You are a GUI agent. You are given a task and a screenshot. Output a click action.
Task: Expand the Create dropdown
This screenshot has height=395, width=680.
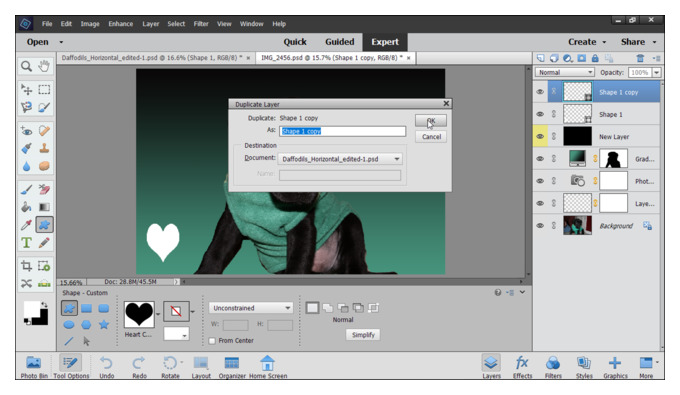pyautogui.click(x=604, y=42)
